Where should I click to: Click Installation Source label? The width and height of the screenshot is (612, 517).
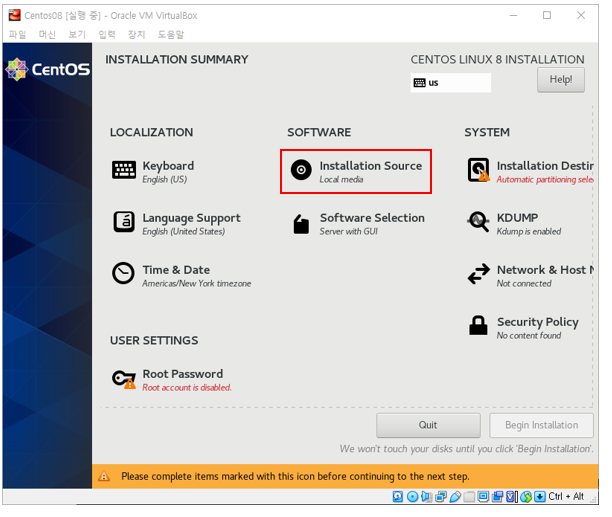click(x=370, y=166)
